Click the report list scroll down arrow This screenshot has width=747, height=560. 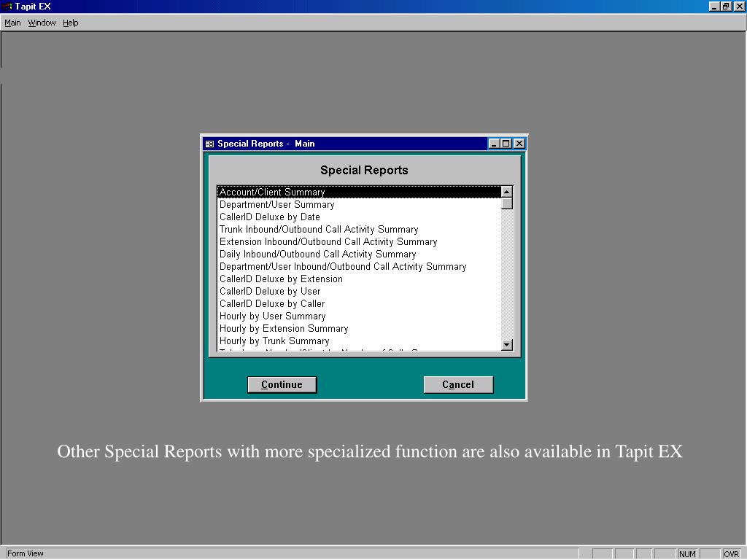[507, 344]
